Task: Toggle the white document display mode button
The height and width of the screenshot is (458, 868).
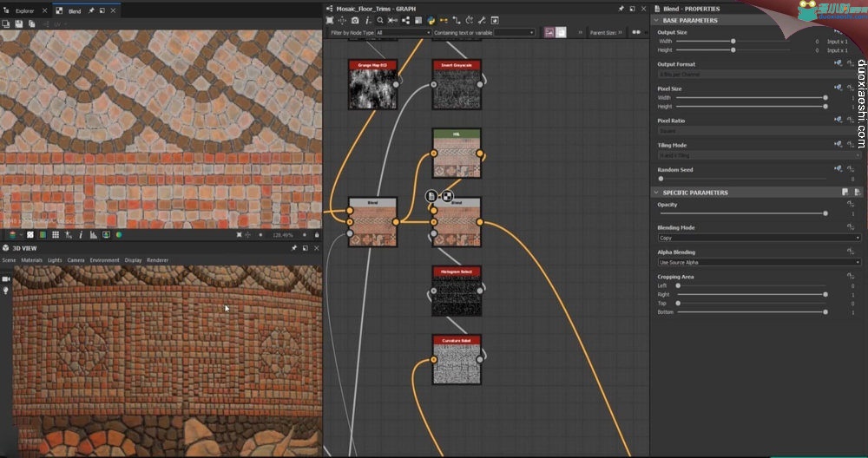Action: [561, 33]
